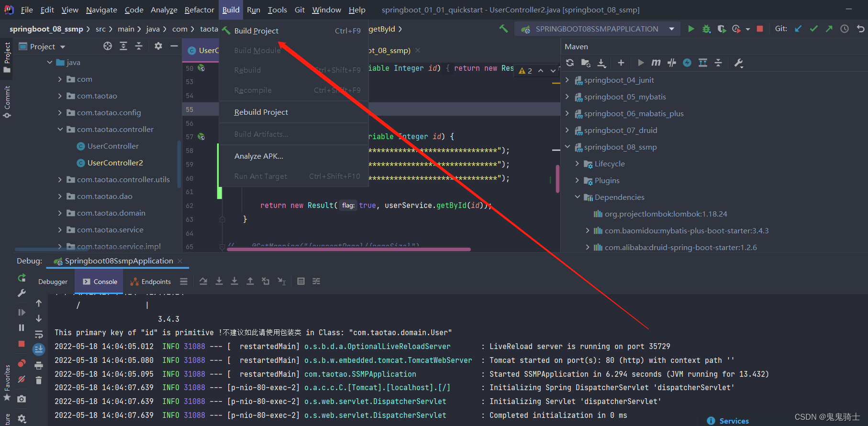Toggle scroll to end of console
868x426 pixels.
coord(39,350)
